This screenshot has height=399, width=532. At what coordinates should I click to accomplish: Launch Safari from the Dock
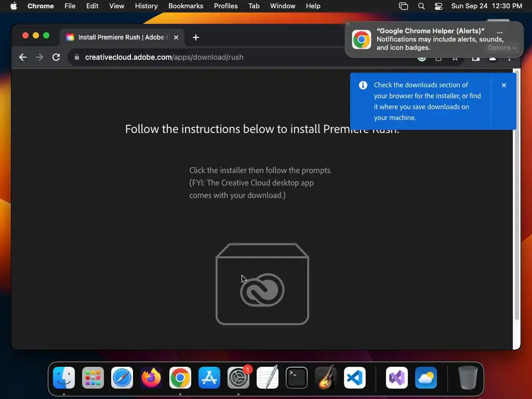(122, 378)
